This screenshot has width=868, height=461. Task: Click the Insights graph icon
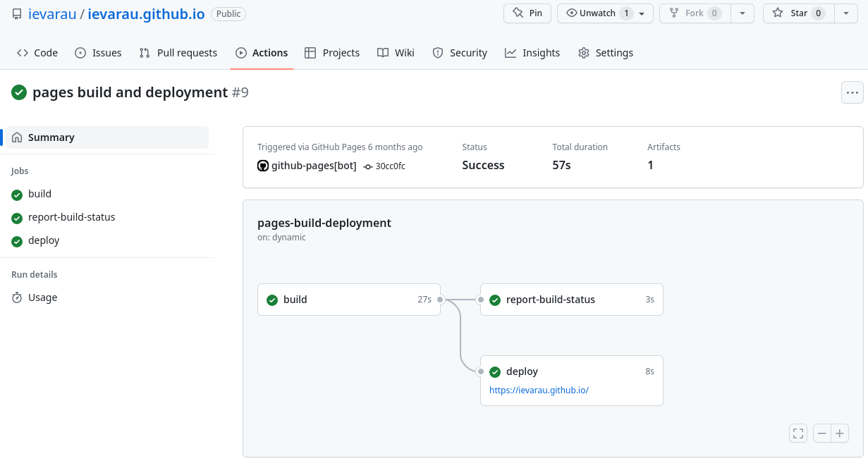click(x=511, y=53)
